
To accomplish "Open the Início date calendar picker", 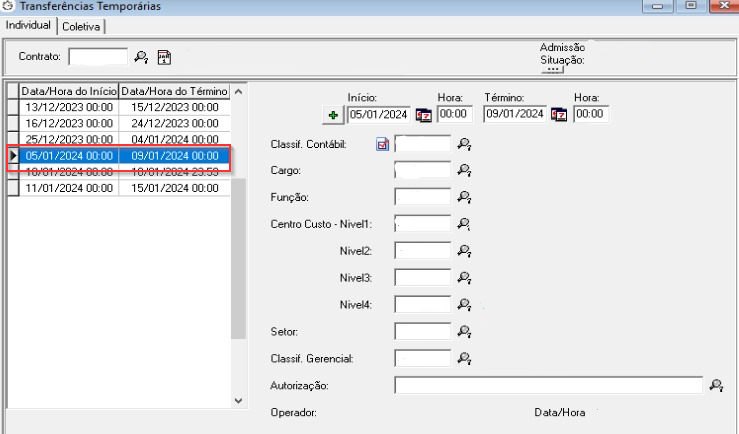I will [424, 115].
